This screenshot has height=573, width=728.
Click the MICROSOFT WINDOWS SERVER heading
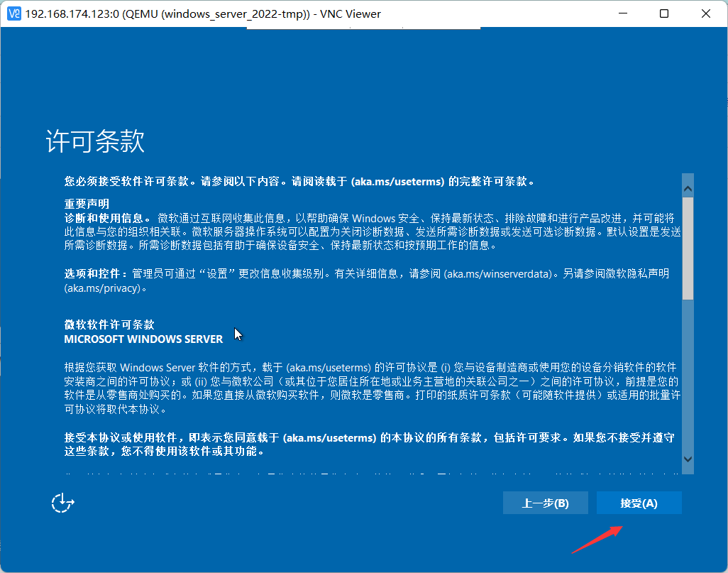pyautogui.click(x=143, y=339)
